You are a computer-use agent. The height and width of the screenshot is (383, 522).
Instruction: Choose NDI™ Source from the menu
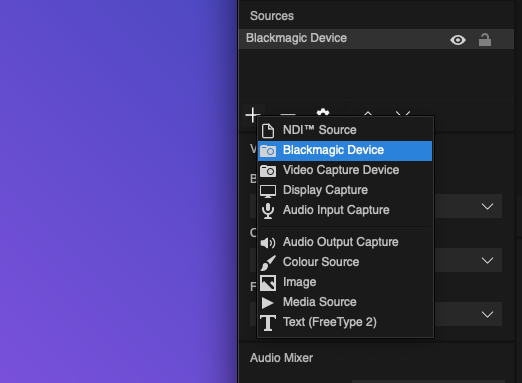[345, 130]
